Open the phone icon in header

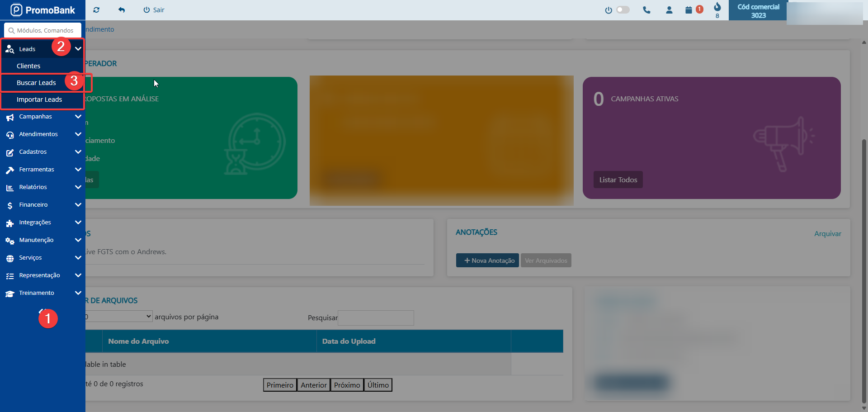[646, 10]
